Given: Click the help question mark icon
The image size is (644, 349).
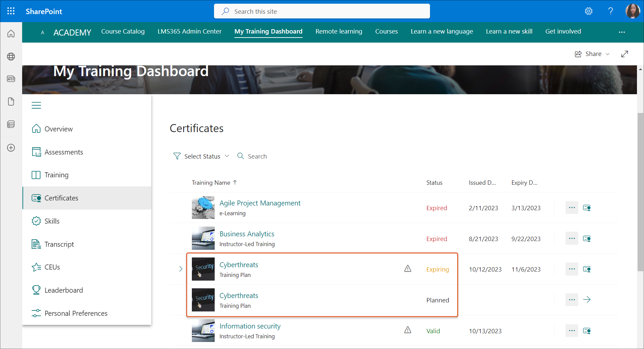Looking at the screenshot, I should tap(610, 11).
